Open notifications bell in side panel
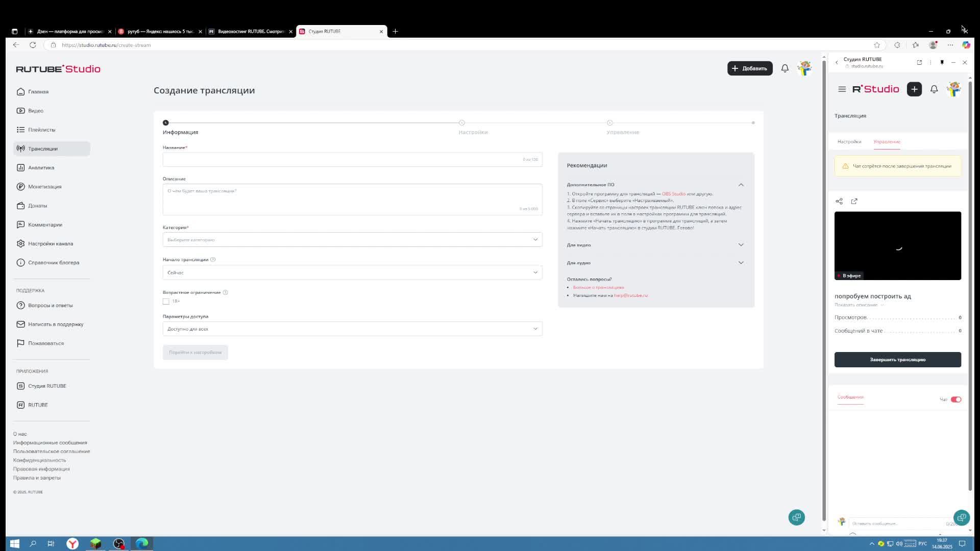This screenshot has height=551, width=980. tap(934, 89)
